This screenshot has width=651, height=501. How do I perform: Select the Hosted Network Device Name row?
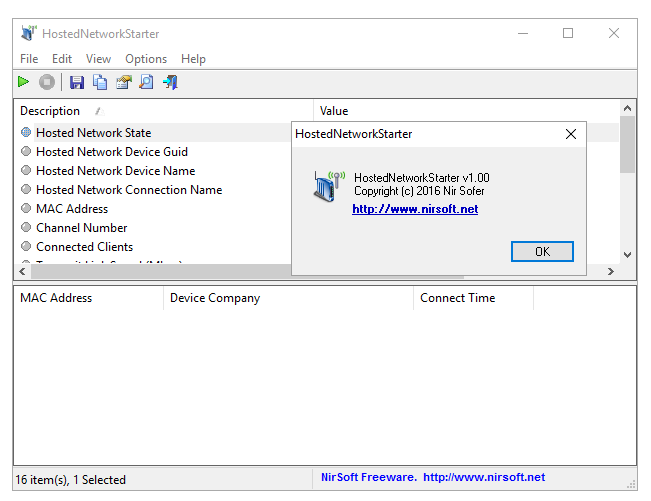(153, 171)
